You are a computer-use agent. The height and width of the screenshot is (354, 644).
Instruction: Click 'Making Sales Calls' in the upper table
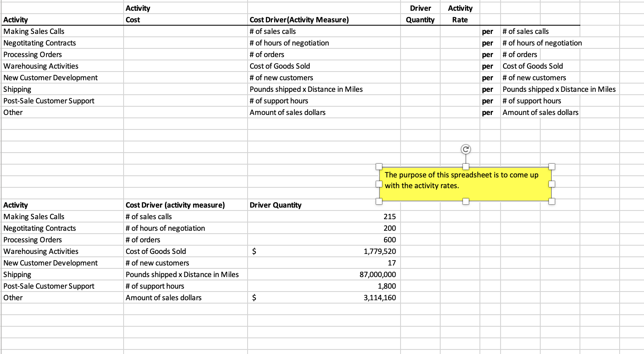pos(34,31)
